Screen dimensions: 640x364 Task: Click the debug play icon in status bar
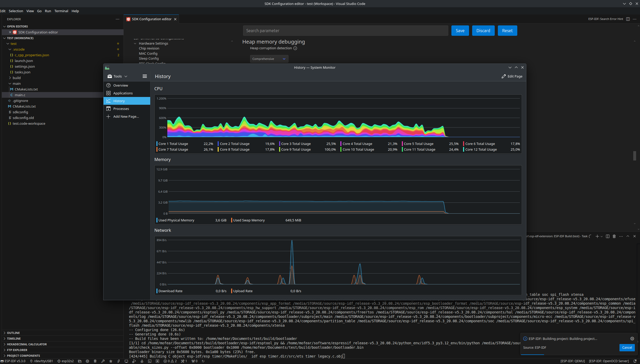[x=134, y=361]
